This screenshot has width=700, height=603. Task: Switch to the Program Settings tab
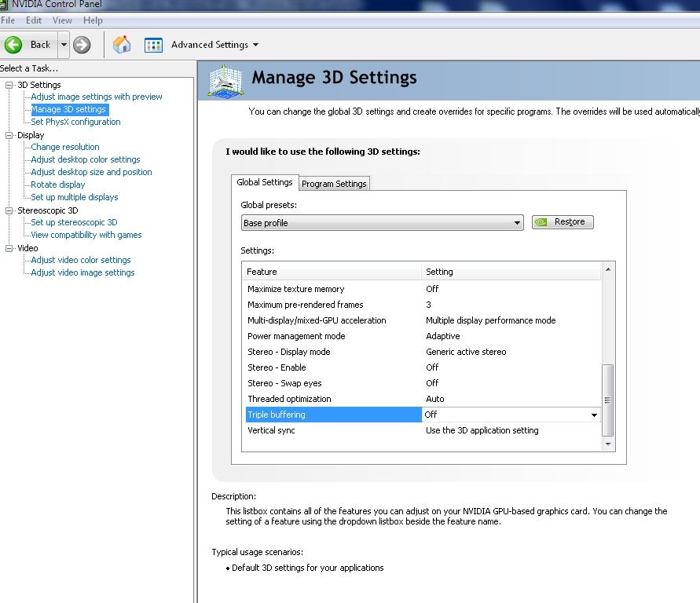(x=334, y=184)
